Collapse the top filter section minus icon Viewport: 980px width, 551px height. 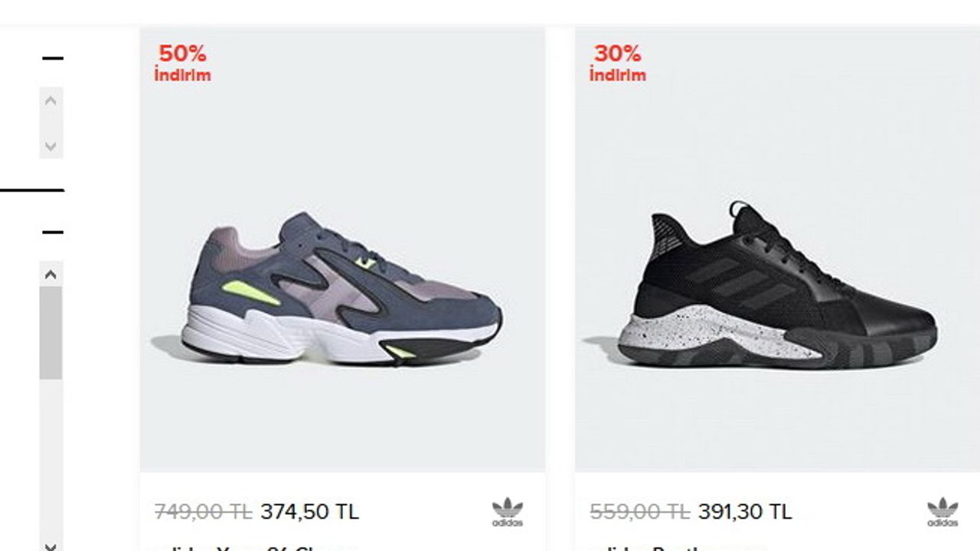[52, 58]
